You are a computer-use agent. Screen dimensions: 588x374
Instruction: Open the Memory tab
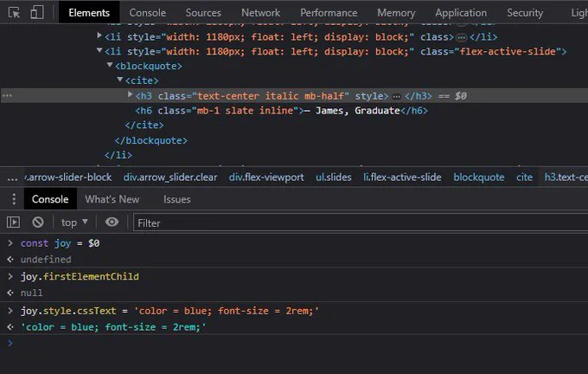pyautogui.click(x=396, y=13)
